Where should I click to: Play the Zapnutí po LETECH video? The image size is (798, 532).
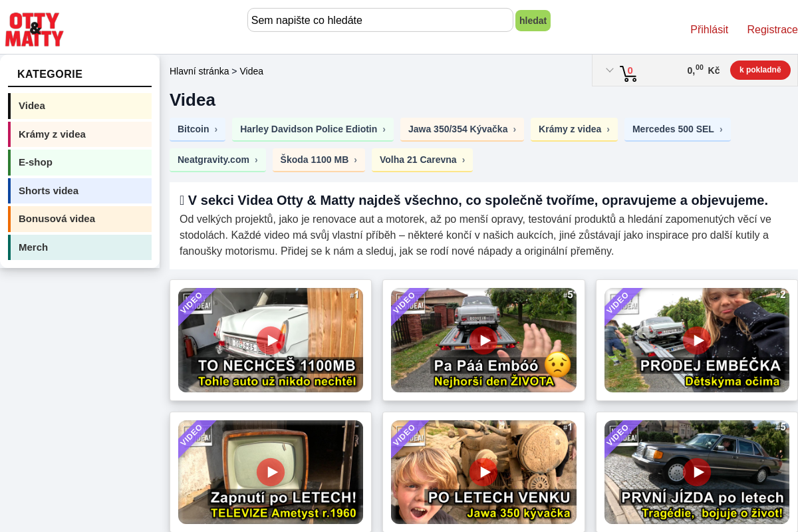point(271,472)
